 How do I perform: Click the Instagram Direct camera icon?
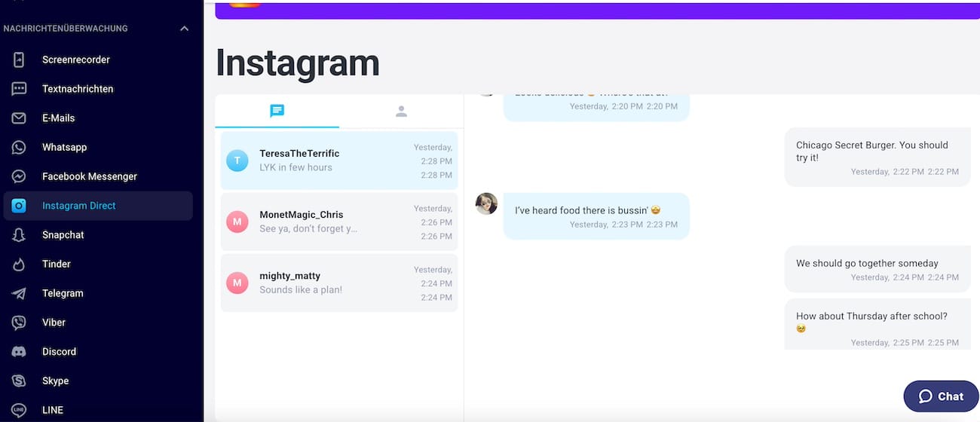(19, 206)
